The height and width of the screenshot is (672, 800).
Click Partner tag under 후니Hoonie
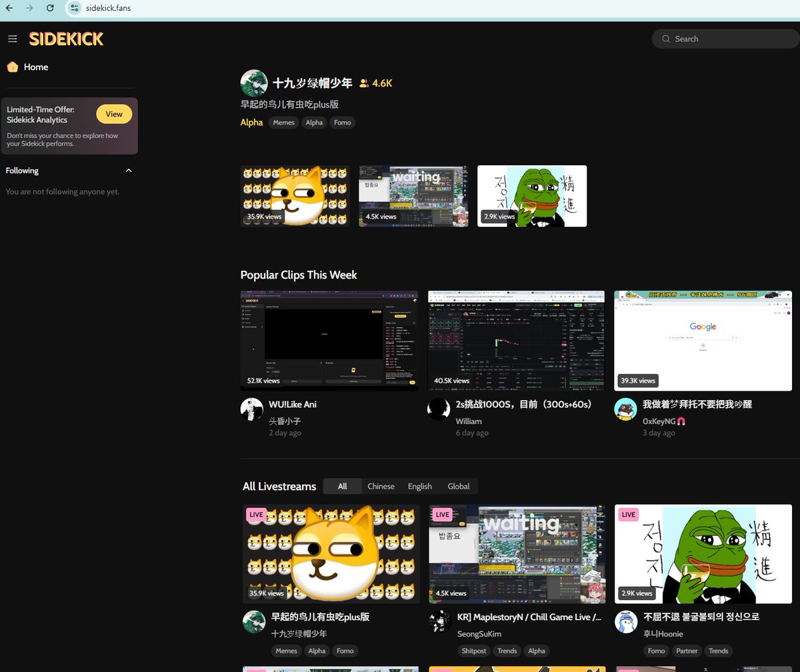[687, 651]
